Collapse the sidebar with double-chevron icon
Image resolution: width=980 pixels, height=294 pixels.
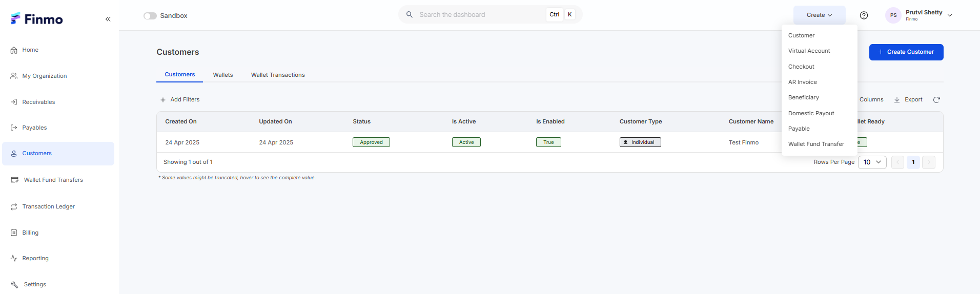108,19
